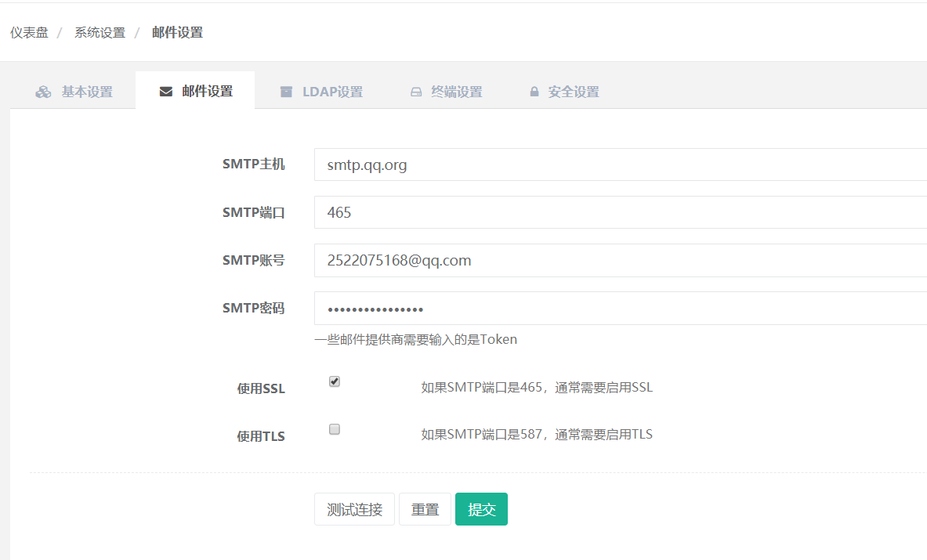927x560 pixels.
Task: Disable the 使用SSL checkbox
Action: [x=335, y=381]
